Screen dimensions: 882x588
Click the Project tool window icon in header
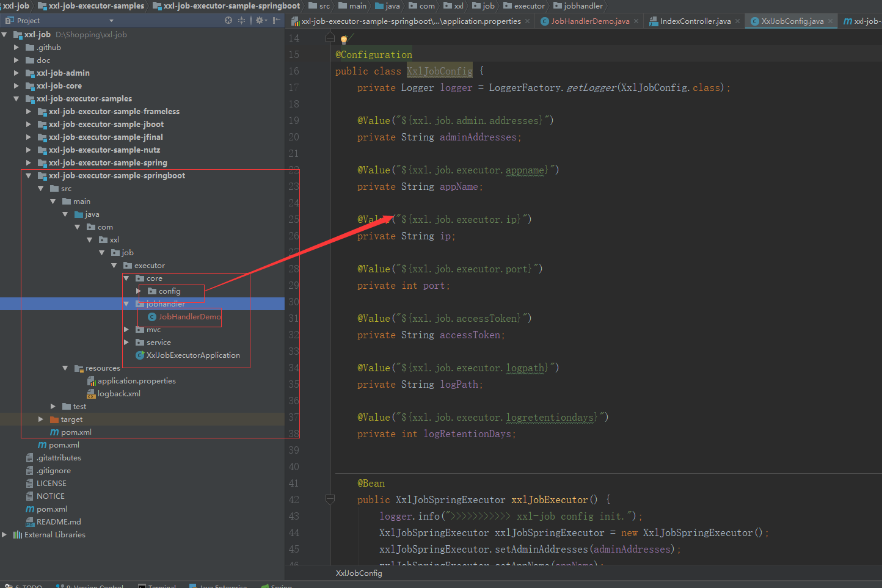coord(9,20)
